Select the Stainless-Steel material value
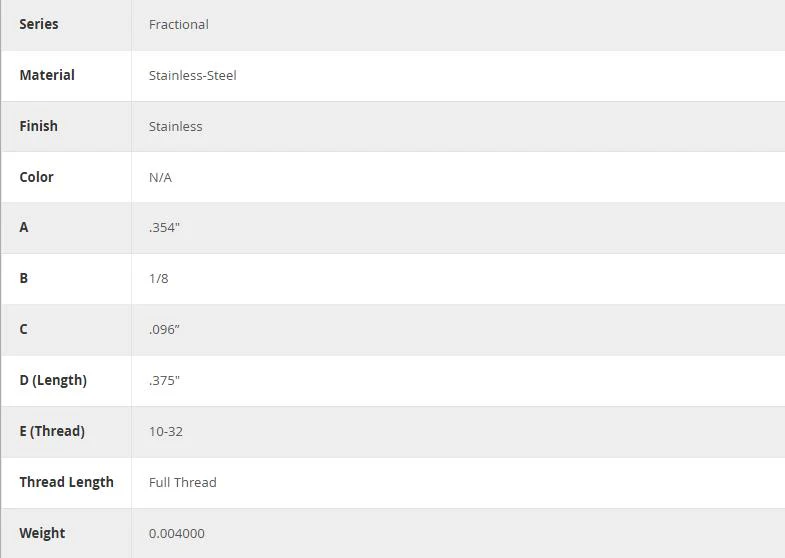This screenshot has width=785, height=558. 192,76
